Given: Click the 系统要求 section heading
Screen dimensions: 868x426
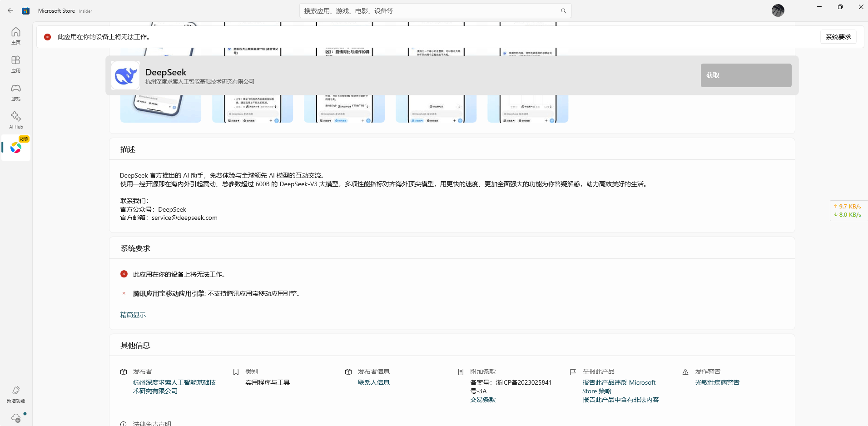Looking at the screenshot, I should (x=135, y=248).
